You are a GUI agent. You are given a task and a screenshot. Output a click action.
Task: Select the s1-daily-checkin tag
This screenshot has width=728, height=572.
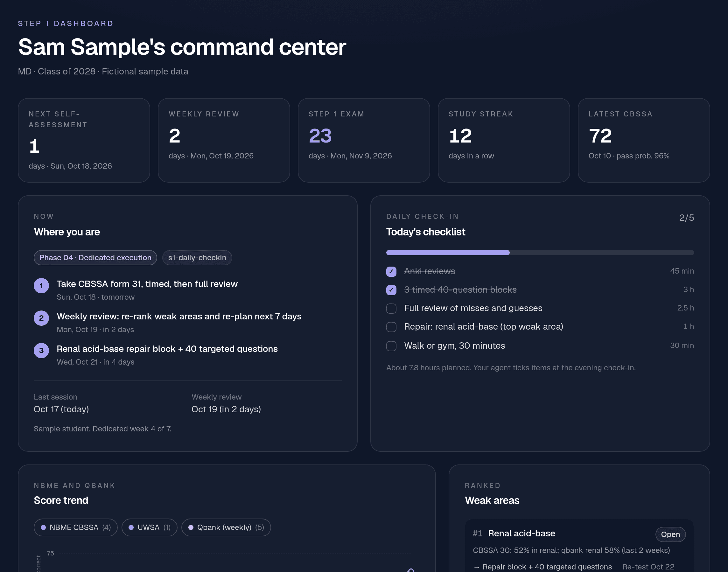(197, 258)
